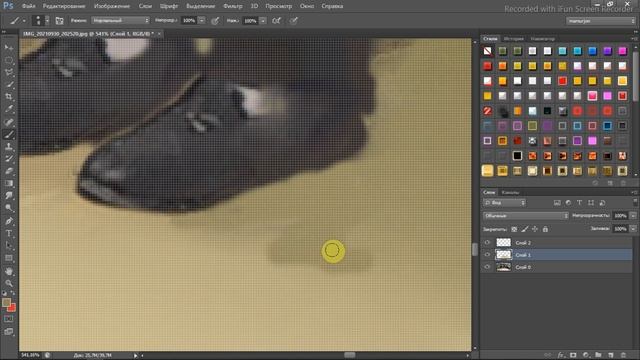Screen dimensions: 640x360
Task: Open the tool preset picker arrow
Action: (x=24, y=20)
